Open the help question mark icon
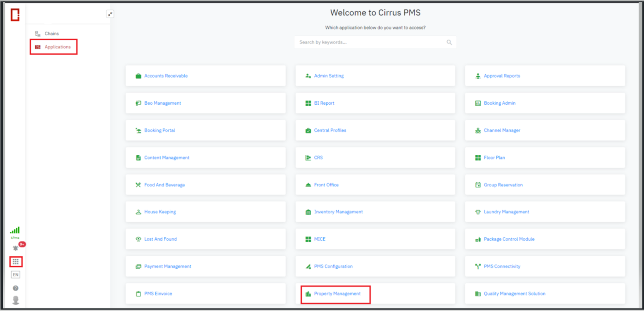644x311 pixels. pos(16,288)
